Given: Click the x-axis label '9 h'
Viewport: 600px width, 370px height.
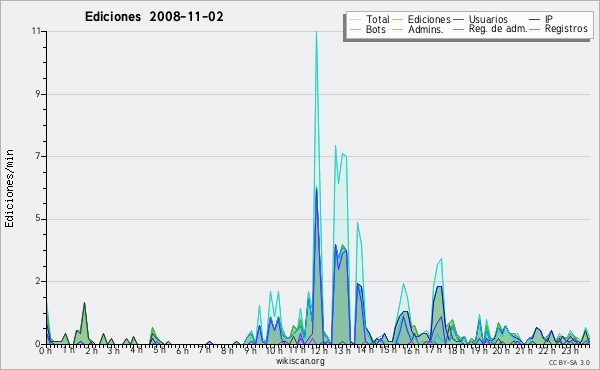Looking at the screenshot, I should (x=250, y=351).
